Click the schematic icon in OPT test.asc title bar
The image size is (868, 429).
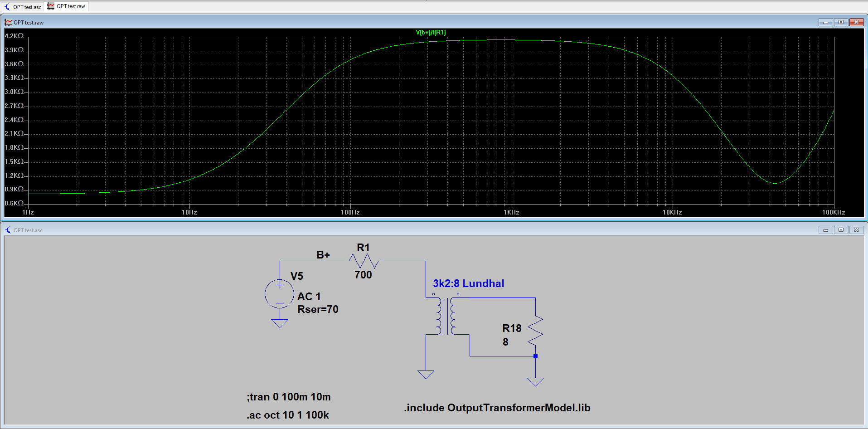tap(8, 230)
